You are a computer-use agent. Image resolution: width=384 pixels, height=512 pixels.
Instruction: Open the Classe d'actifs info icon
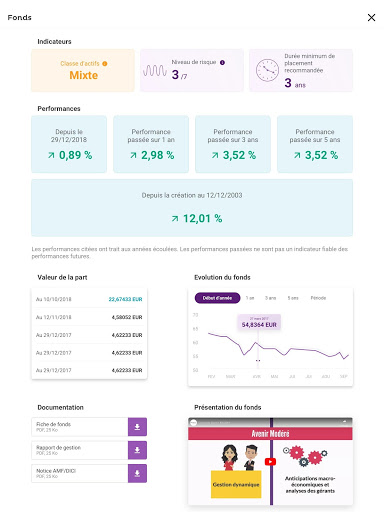coord(105,64)
